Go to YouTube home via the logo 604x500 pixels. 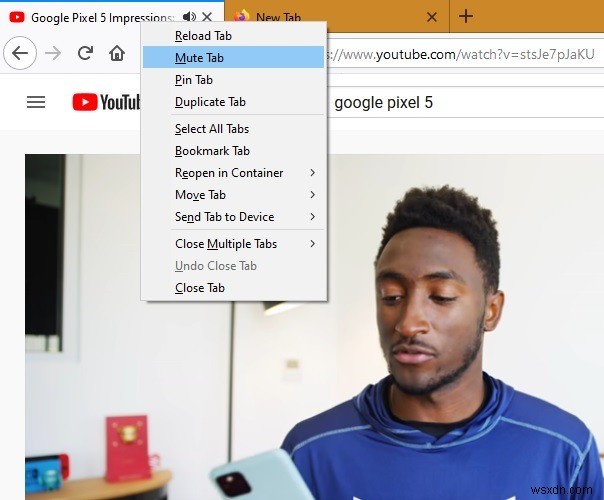[x=106, y=102]
